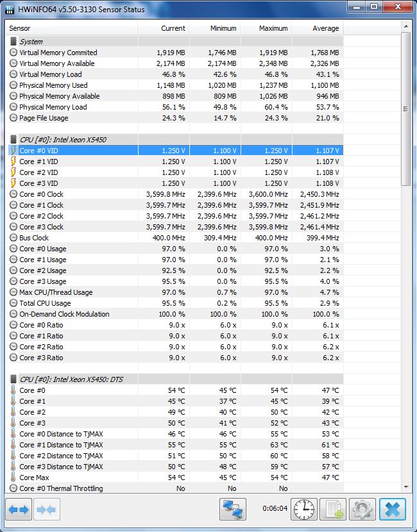
Task: Open the network remote sensor monitoring button
Action: (233, 509)
